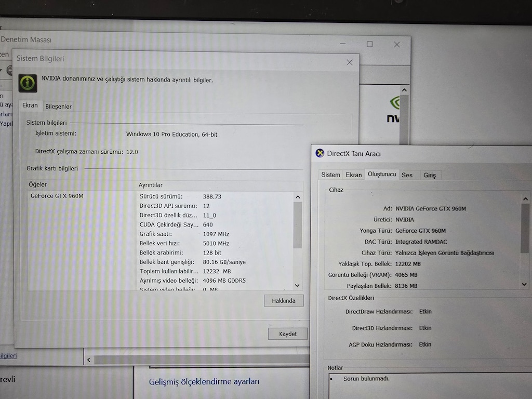Image resolution: width=532 pixels, height=399 pixels.
Task: Click Görüntü Belleği (VRAM) 4065 MB value
Action: (406, 275)
